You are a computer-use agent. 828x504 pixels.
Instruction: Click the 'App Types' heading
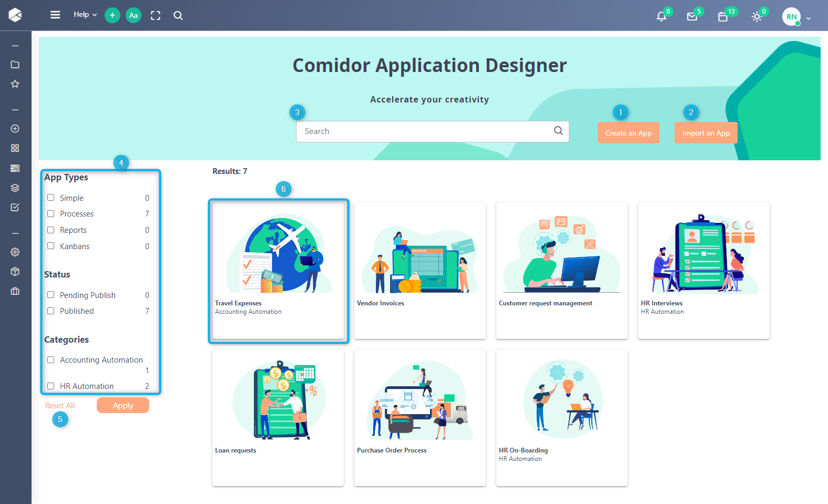point(66,178)
